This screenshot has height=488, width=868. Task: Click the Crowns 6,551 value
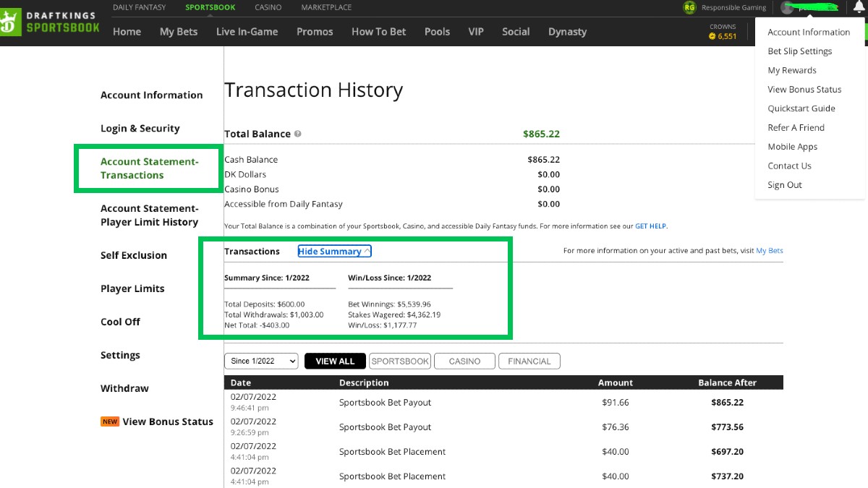727,36
